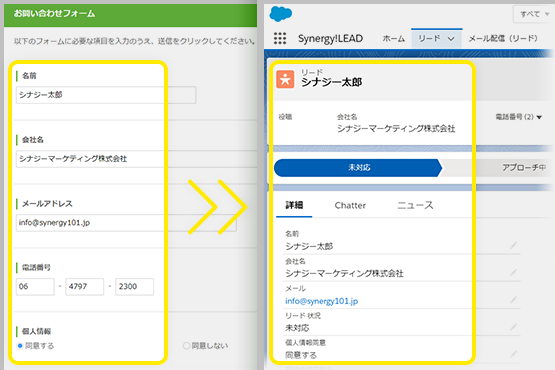Select the 同意しない radio button
Image resolution: width=555 pixels, height=370 pixels.
(187, 346)
